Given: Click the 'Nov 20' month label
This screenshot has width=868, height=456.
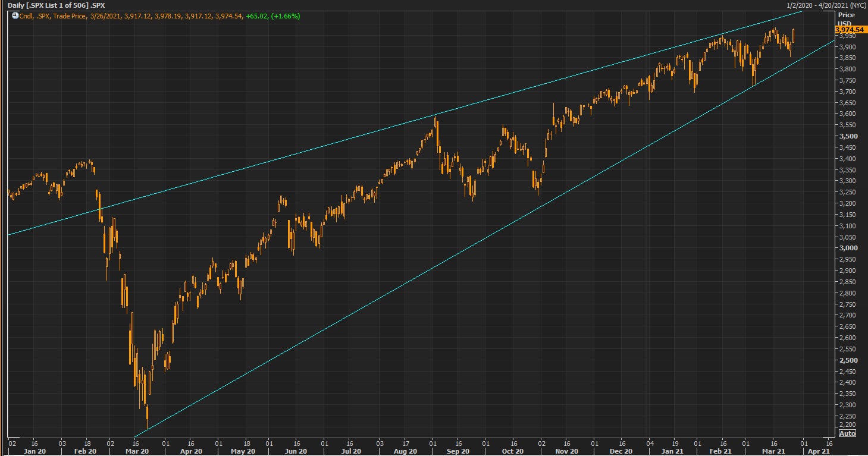Looking at the screenshot, I should coord(567,451).
